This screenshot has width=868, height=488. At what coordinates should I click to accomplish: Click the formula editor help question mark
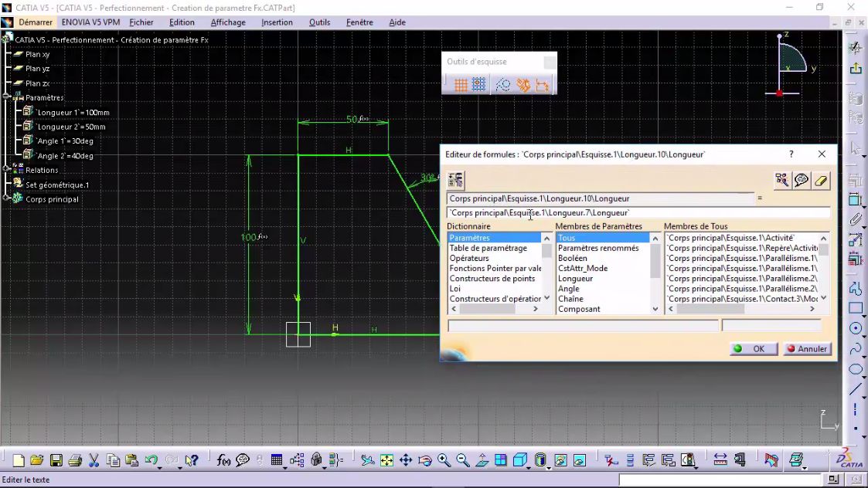[x=791, y=154]
